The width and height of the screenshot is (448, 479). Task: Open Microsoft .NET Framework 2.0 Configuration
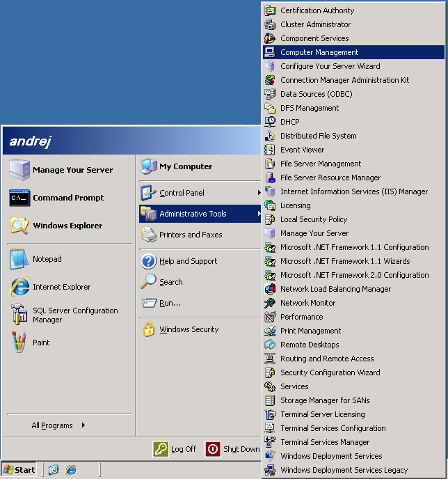pyautogui.click(x=353, y=275)
